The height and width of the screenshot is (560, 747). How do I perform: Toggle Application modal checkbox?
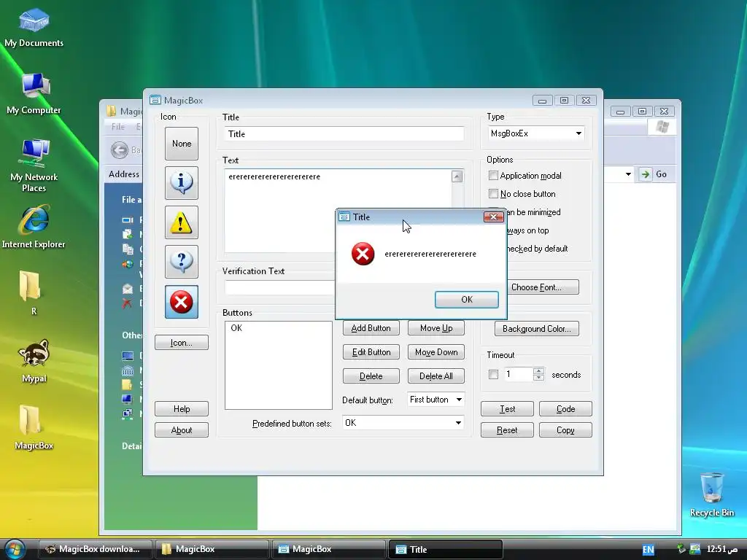click(x=494, y=176)
